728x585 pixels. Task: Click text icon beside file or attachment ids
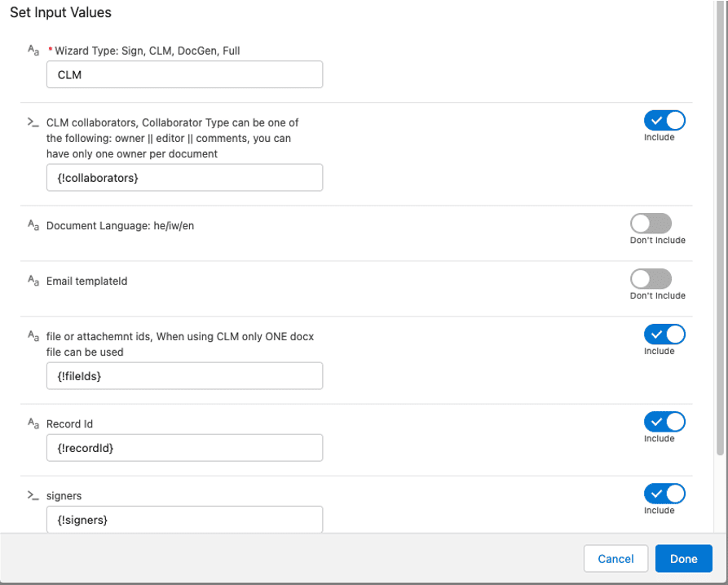(x=33, y=336)
